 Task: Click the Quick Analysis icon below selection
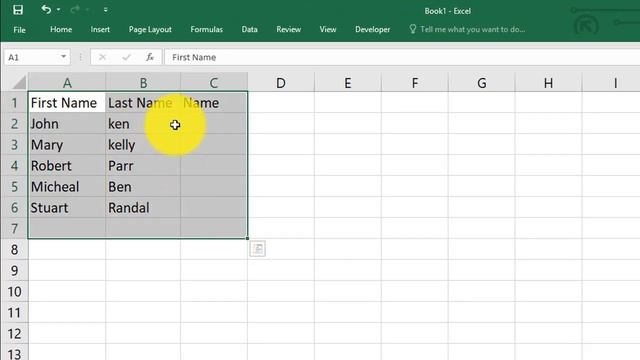point(258,248)
